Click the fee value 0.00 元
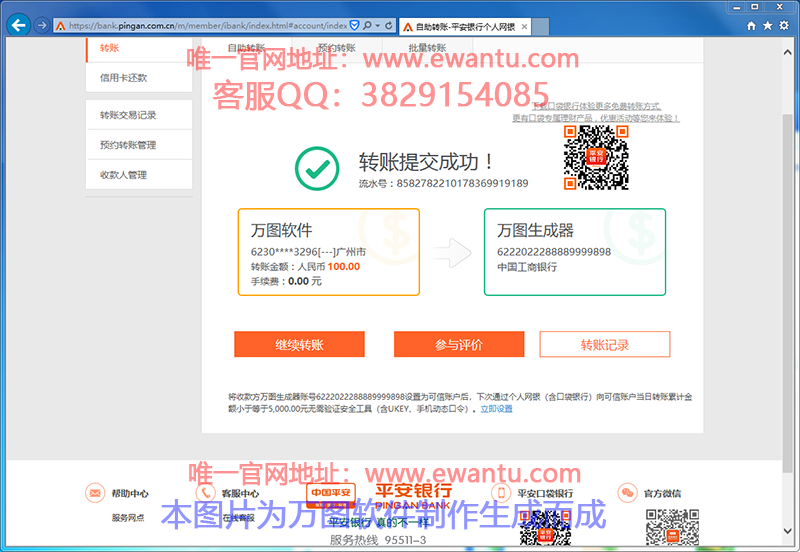The width and height of the screenshot is (800, 552). (305, 281)
